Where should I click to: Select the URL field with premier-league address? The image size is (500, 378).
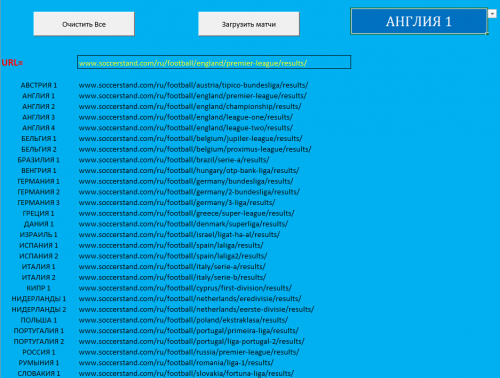pos(214,62)
